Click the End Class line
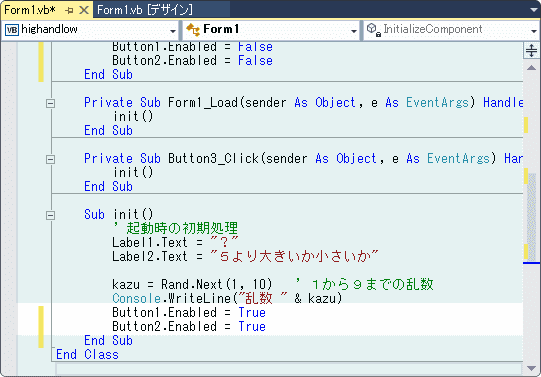This screenshot has height=377, width=541. pos(87,355)
